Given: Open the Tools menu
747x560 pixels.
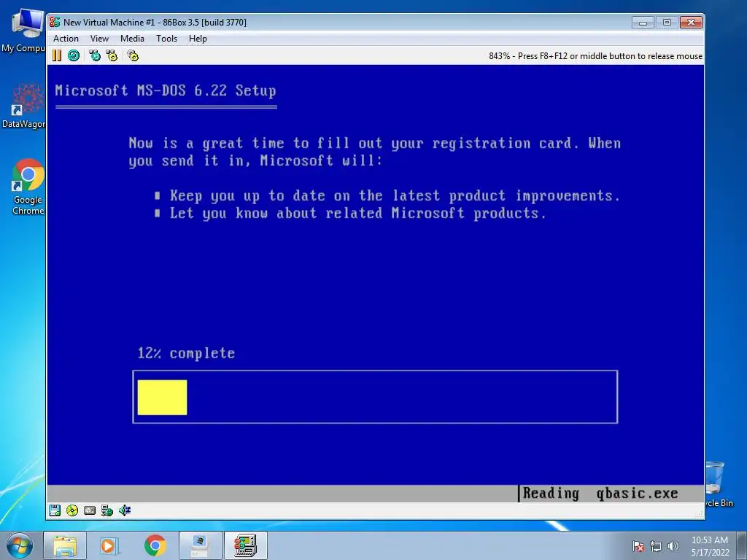Looking at the screenshot, I should (167, 39).
